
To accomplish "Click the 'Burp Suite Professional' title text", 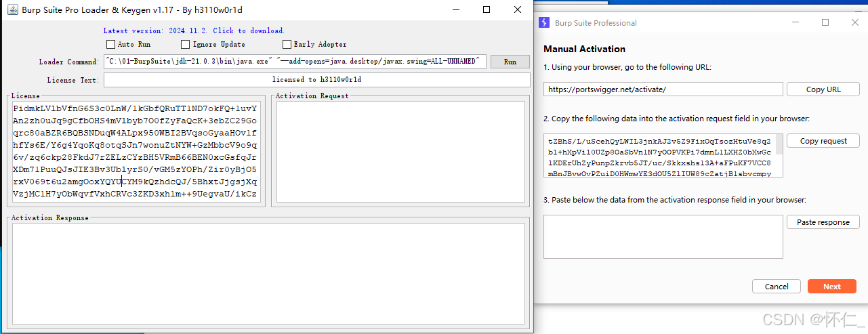I will [596, 22].
